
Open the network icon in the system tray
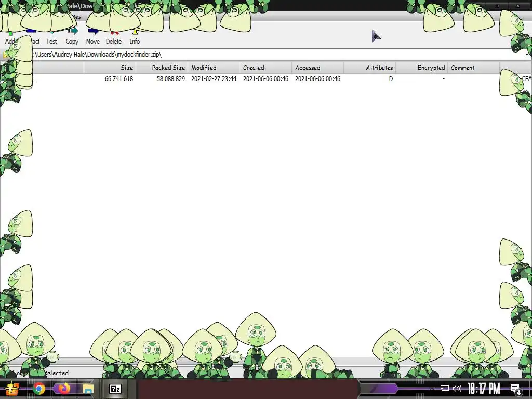coord(445,389)
